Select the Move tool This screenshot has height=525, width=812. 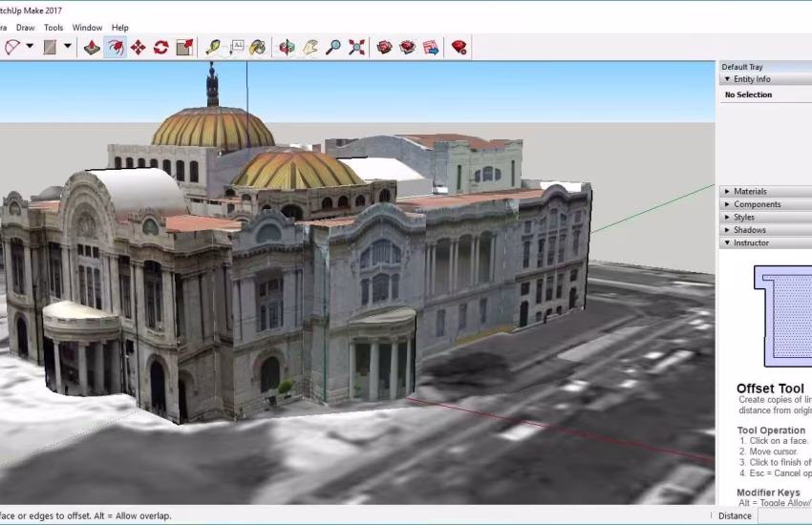(x=138, y=48)
